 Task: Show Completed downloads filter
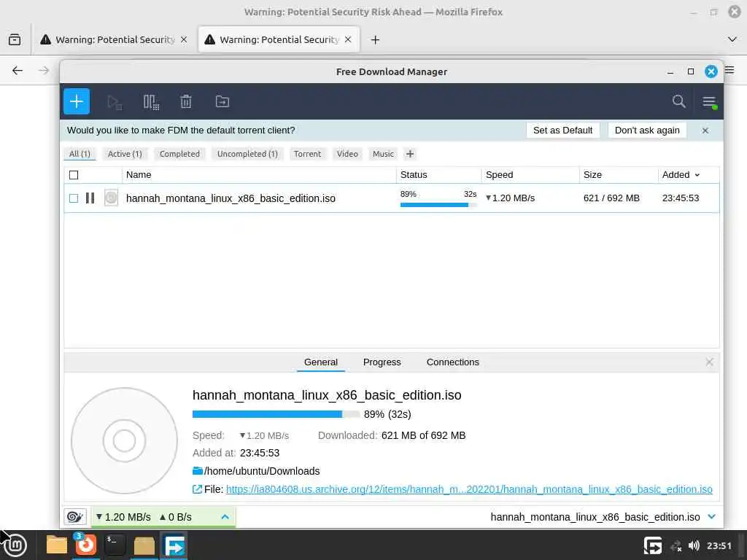[x=179, y=154]
